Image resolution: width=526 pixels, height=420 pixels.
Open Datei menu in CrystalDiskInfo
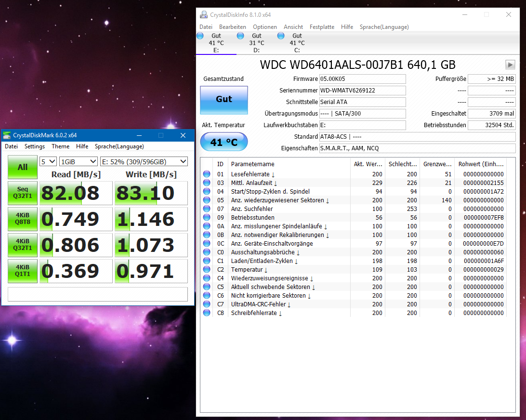pos(206,27)
